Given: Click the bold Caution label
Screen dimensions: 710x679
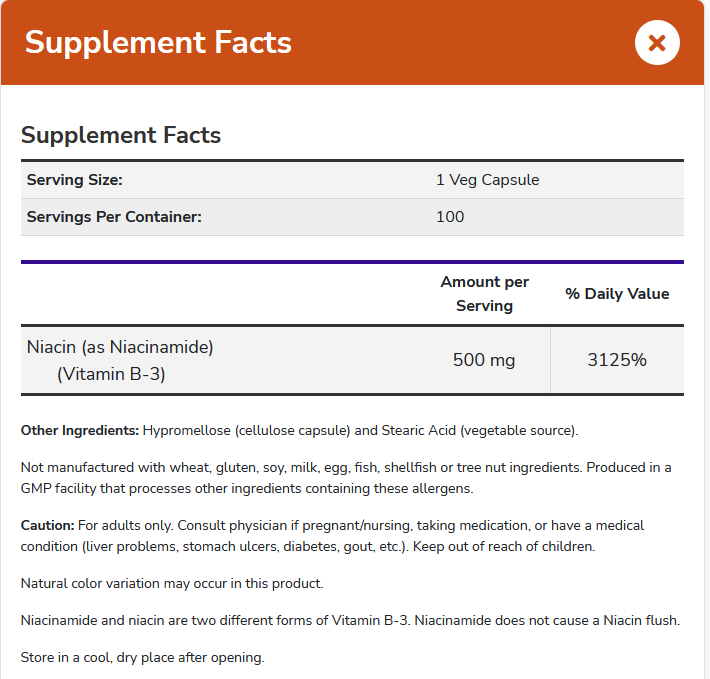Looking at the screenshot, I should [48, 525].
